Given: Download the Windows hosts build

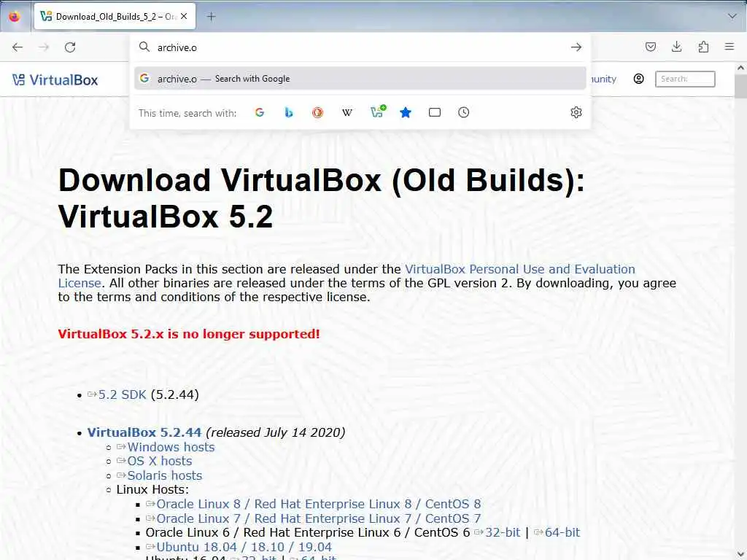Looking at the screenshot, I should (171, 447).
